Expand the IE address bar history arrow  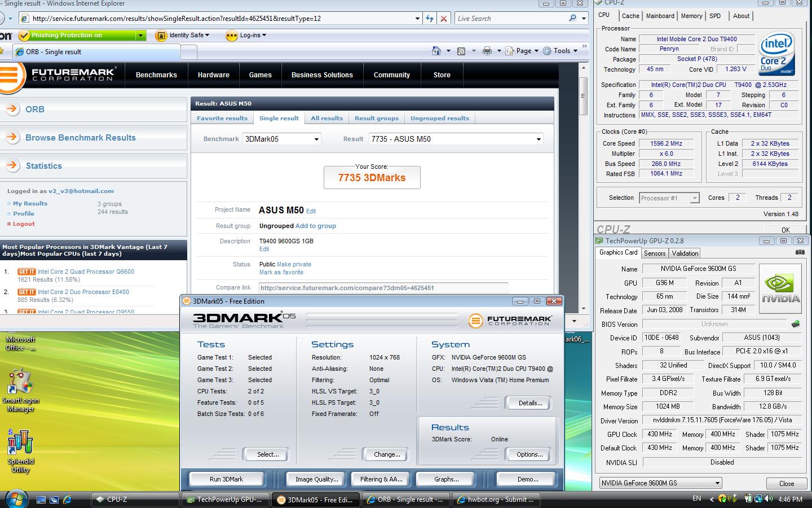click(417, 19)
